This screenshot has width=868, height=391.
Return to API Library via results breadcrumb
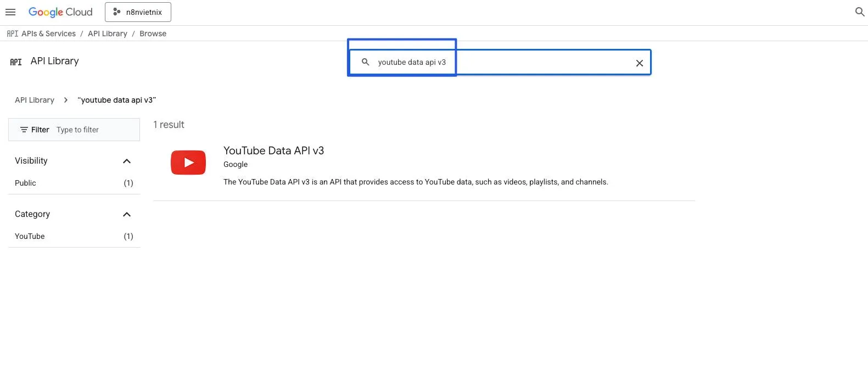(35, 100)
